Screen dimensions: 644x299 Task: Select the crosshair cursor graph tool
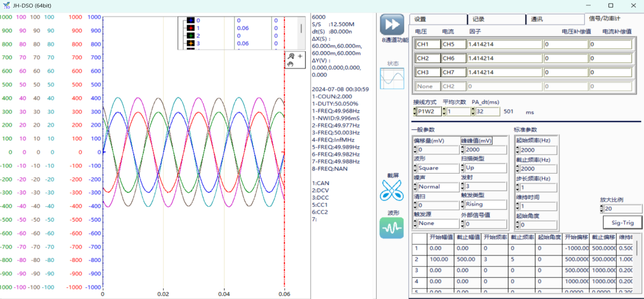coord(300,56)
